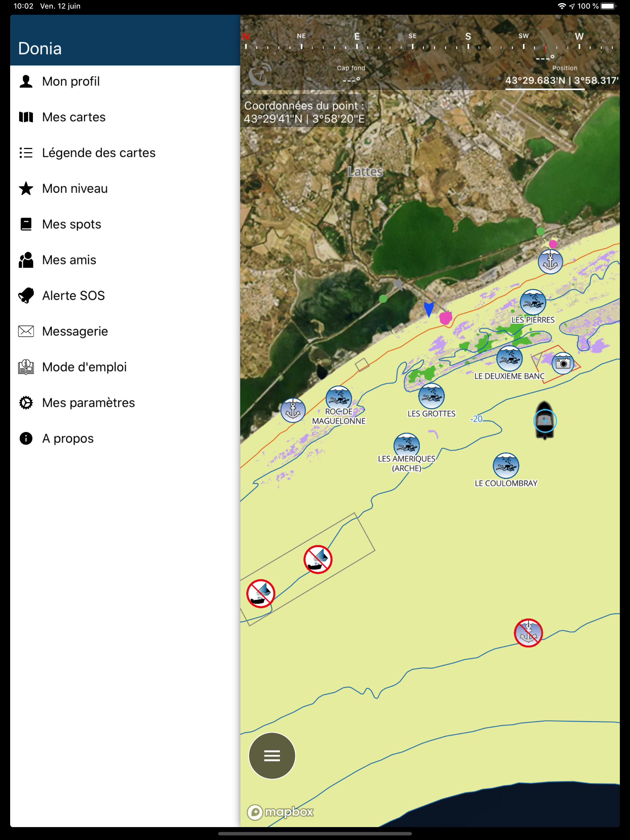The image size is (630, 840).
Task: Open Mes cartes from side menu
Action: pos(74,117)
